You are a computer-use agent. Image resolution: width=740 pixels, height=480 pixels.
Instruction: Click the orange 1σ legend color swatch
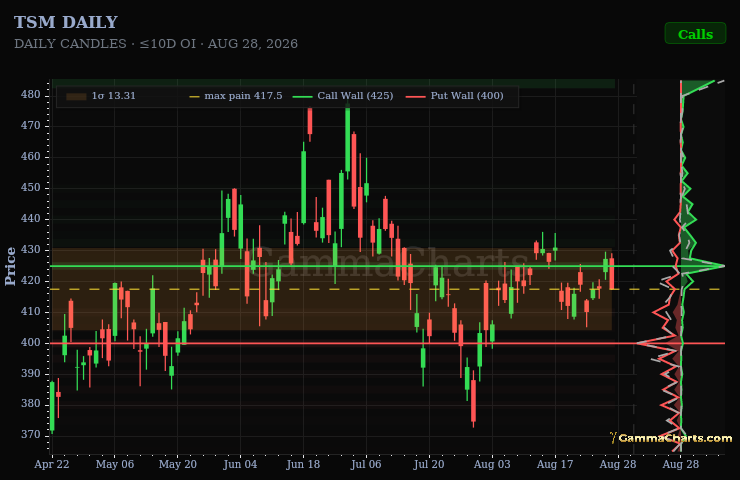pyautogui.click(x=76, y=96)
